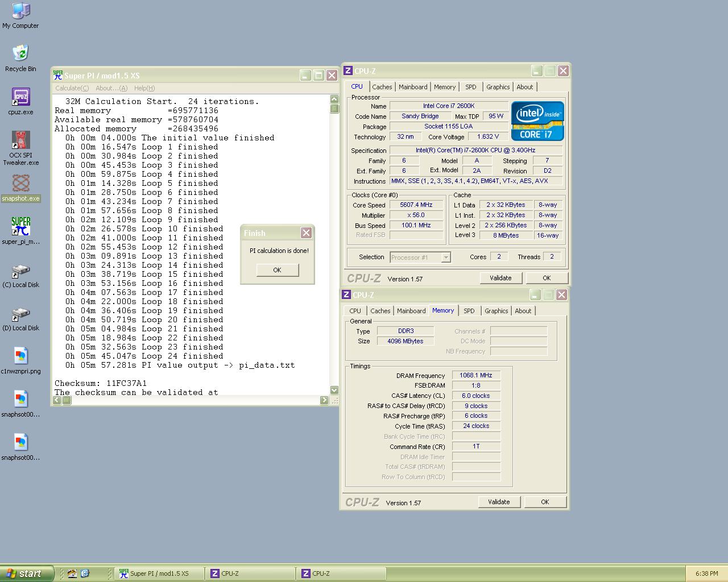The height and width of the screenshot is (582, 728).
Task: Open the Recycle Bin icon
Action: pos(20,53)
